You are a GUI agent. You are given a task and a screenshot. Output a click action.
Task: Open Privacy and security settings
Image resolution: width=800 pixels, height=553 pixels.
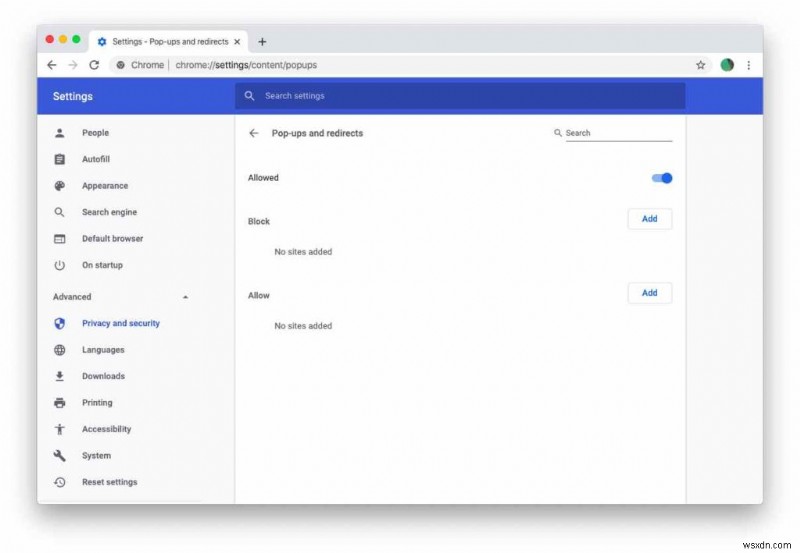[x=120, y=323]
